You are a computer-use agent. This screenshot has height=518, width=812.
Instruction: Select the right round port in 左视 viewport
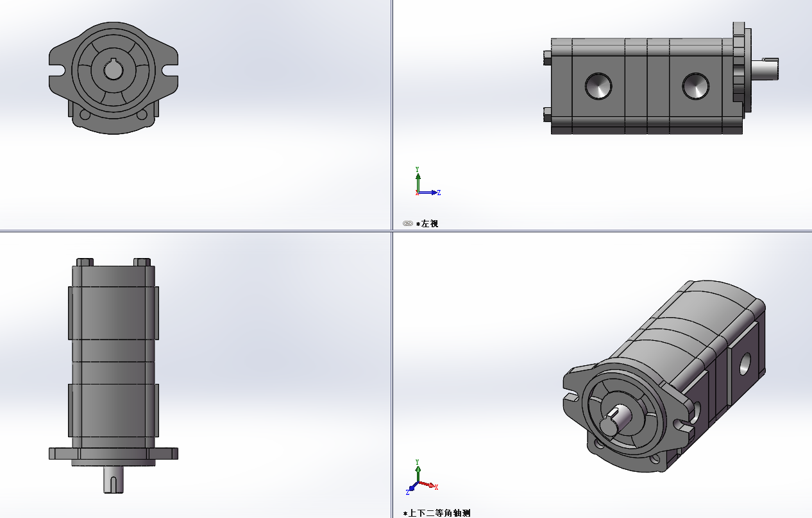tap(695, 86)
